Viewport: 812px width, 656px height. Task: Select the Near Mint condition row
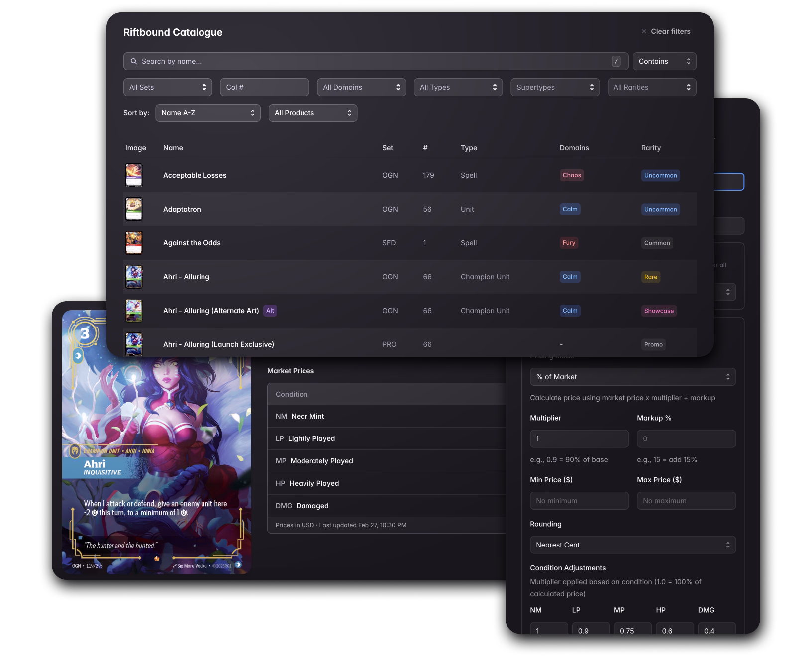tap(387, 416)
